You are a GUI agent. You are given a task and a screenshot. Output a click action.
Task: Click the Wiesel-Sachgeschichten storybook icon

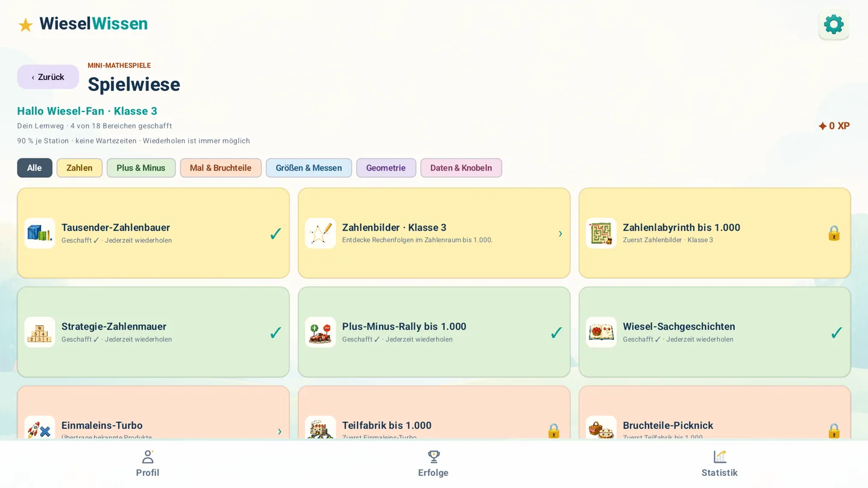[x=601, y=332]
